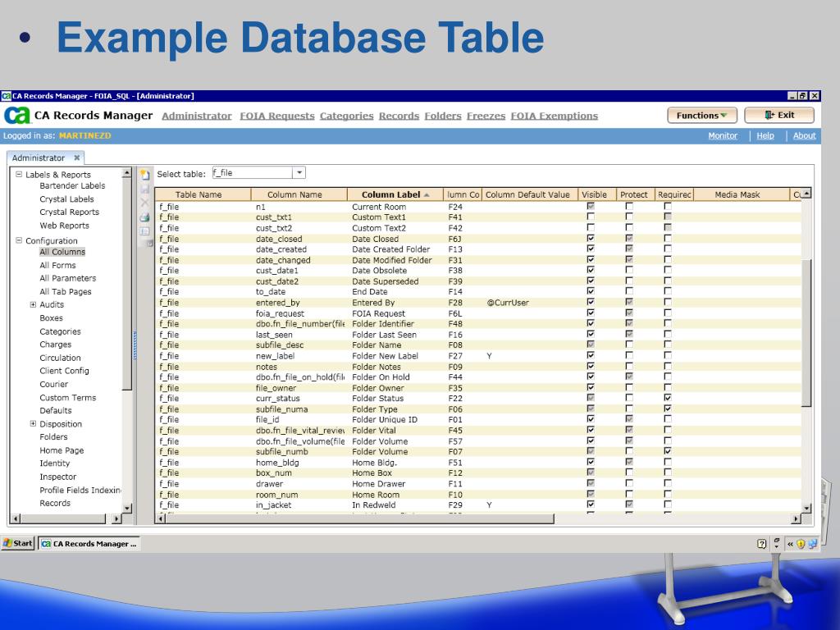Viewport: 840px width, 630px height.
Task: Sort by Table Name header
Action: [x=203, y=194]
